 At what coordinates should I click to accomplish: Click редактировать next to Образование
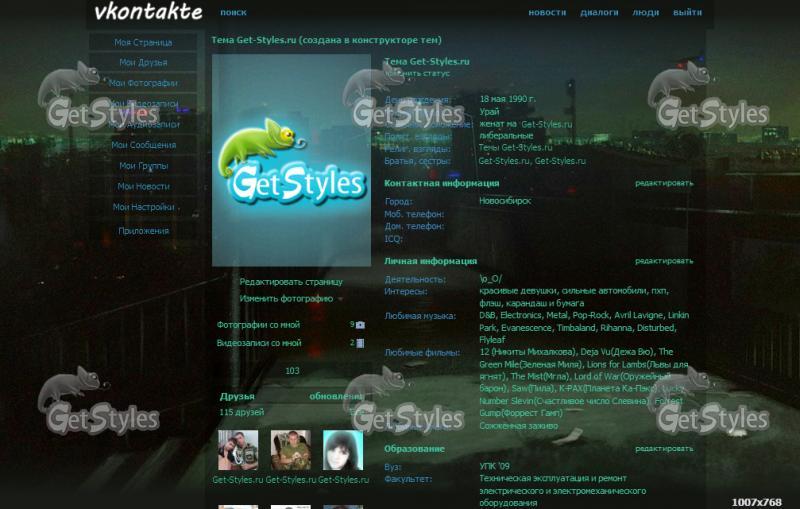click(x=664, y=448)
